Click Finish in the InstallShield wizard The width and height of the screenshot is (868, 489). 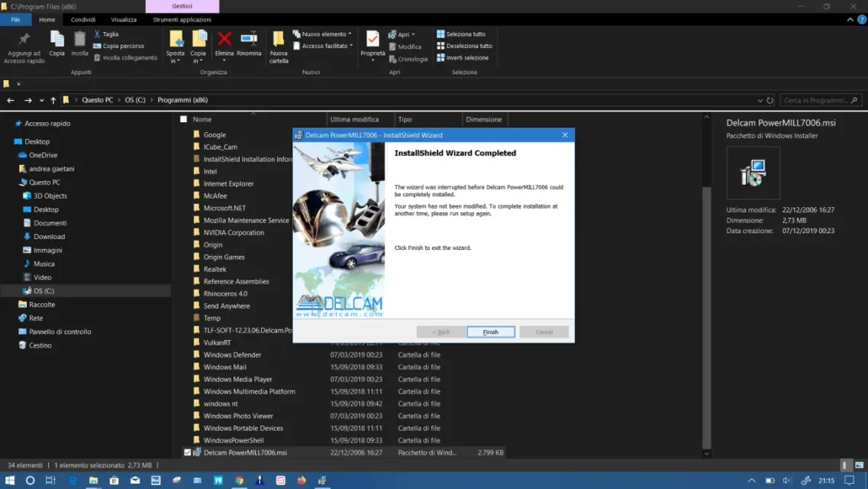pyautogui.click(x=490, y=332)
